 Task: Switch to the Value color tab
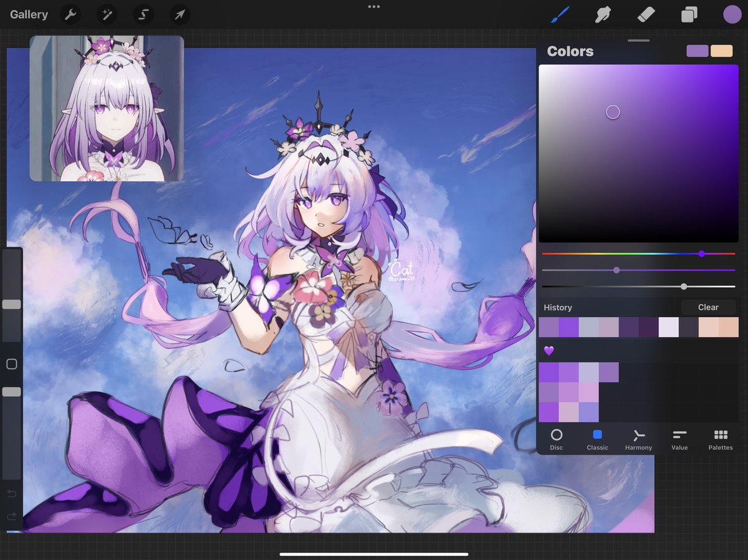coord(679,439)
